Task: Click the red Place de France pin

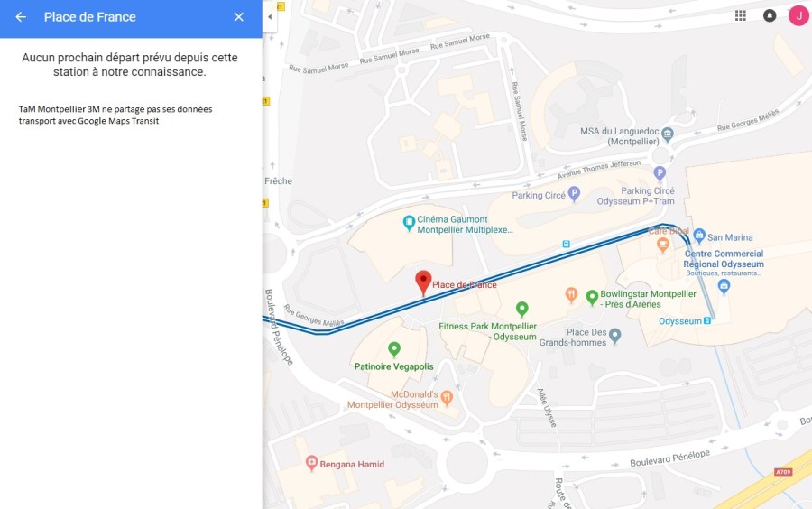Action: pyautogui.click(x=424, y=282)
